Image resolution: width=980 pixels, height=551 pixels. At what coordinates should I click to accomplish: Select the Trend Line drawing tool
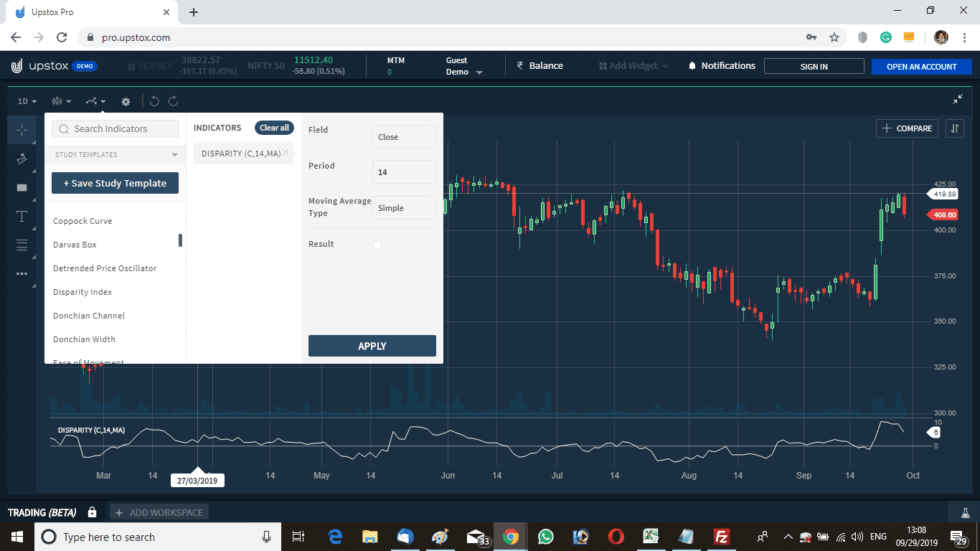(22, 159)
